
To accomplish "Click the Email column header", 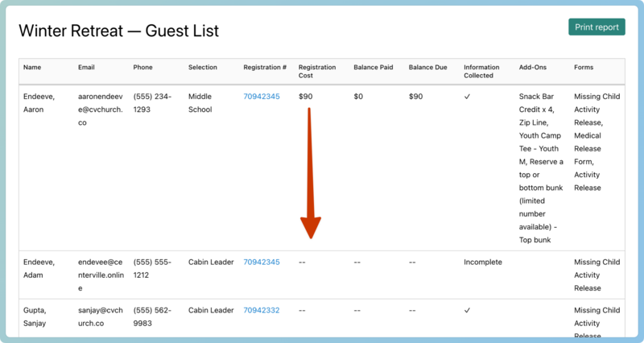I will point(86,68).
